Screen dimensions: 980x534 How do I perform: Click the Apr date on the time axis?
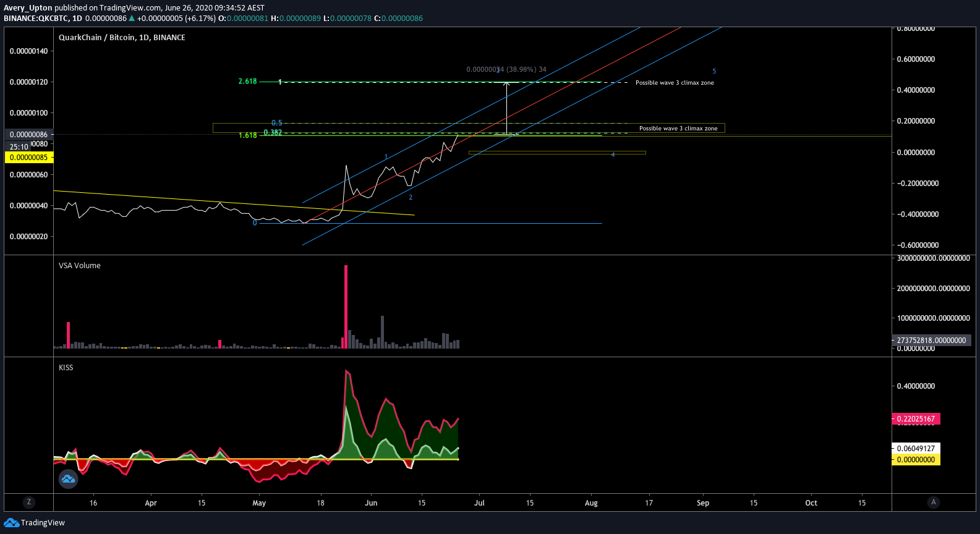tap(151, 503)
